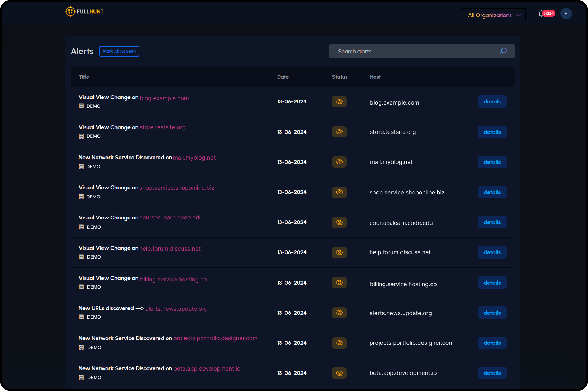Screen dimensions: 588x391
Task: Open details for projects.portfolio.designer.com alert
Action: [x=492, y=343]
